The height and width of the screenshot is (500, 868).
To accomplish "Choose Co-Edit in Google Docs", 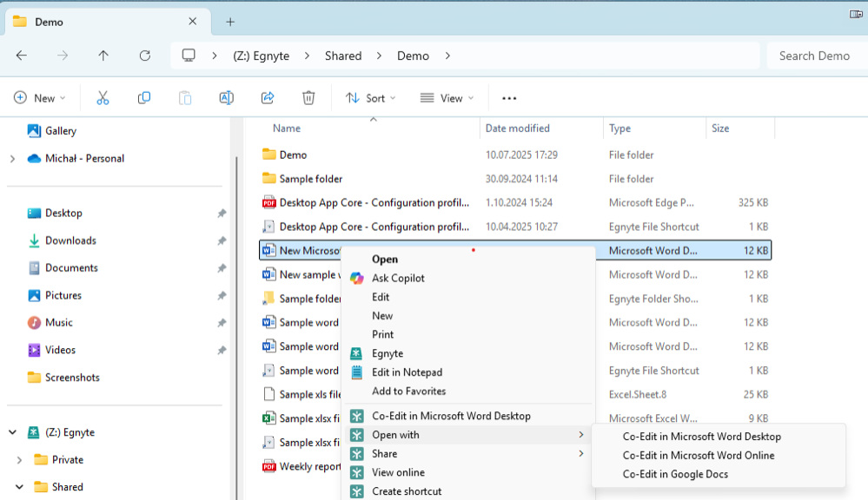I will pos(675,475).
